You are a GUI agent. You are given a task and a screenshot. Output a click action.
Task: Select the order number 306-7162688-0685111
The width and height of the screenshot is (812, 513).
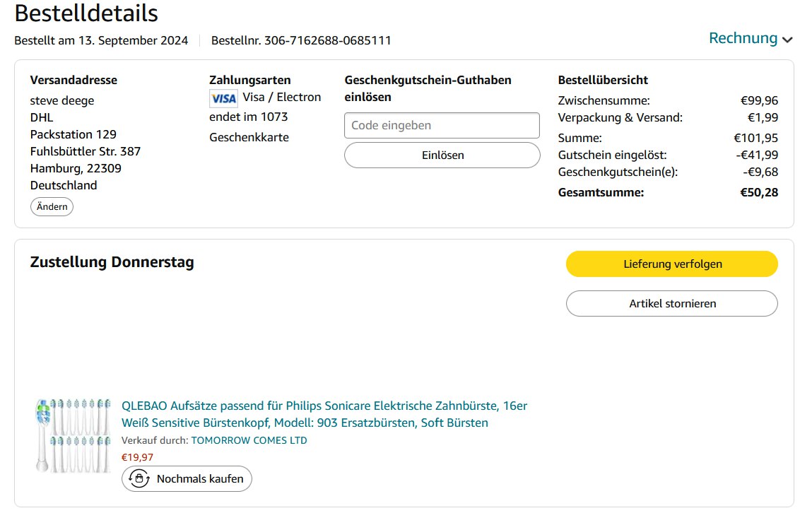point(327,40)
